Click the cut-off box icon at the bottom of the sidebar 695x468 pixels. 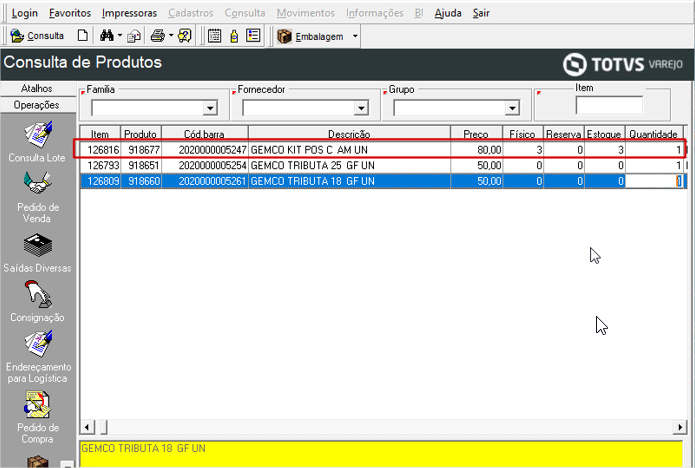coord(38,461)
